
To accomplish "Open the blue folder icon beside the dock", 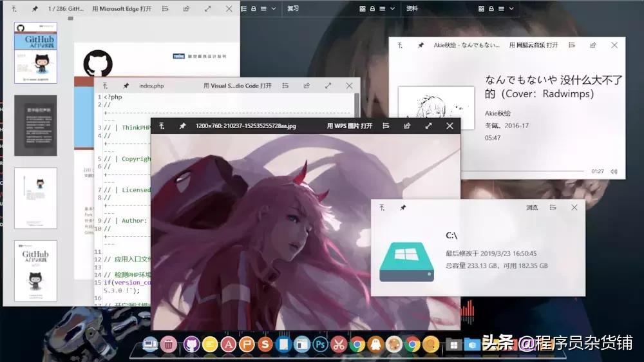I will [472, 345].
